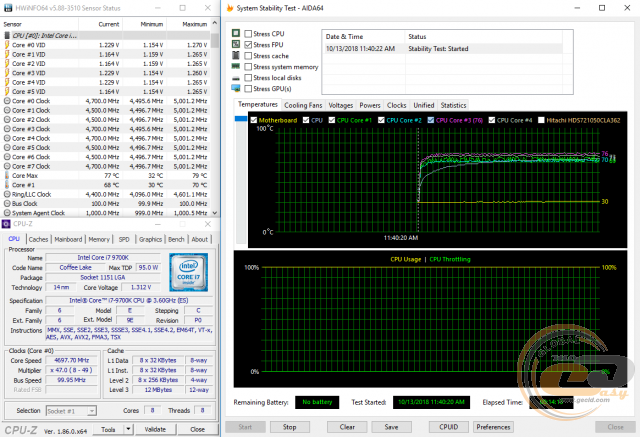Open the SPD tab in CPU-Z

pyautogui.click(x=124, y=239)
